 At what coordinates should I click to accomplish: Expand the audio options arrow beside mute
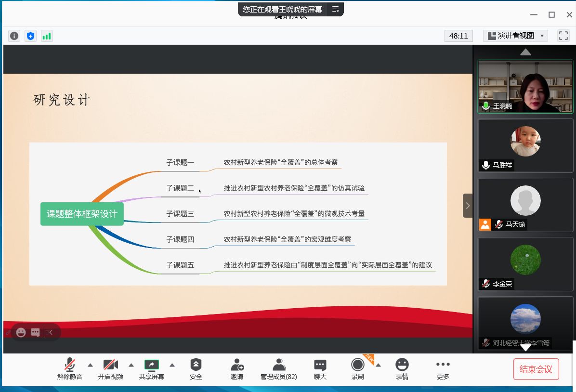pyautogui.click(x=90, y=365)
